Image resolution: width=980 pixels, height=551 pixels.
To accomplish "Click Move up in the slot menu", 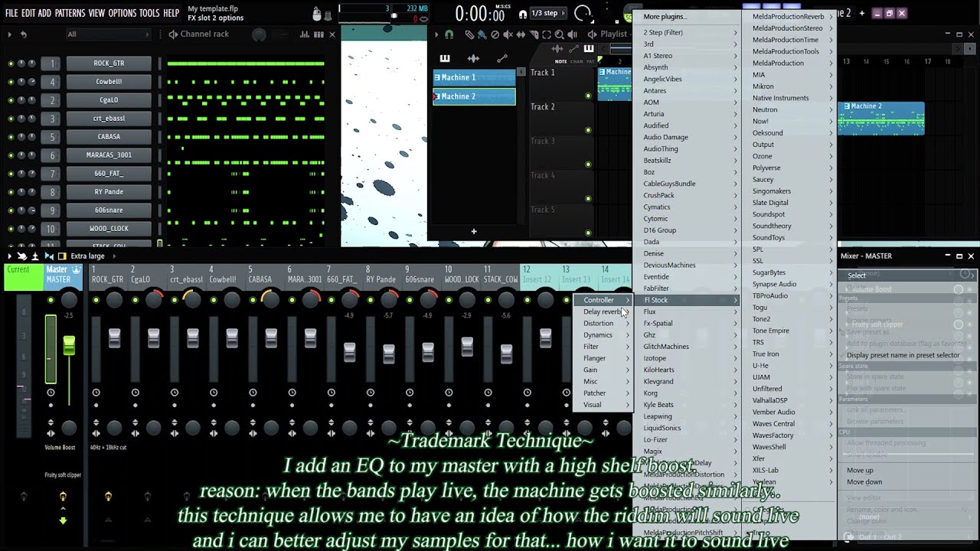I will pyautogui.click(x=860, y=471).
